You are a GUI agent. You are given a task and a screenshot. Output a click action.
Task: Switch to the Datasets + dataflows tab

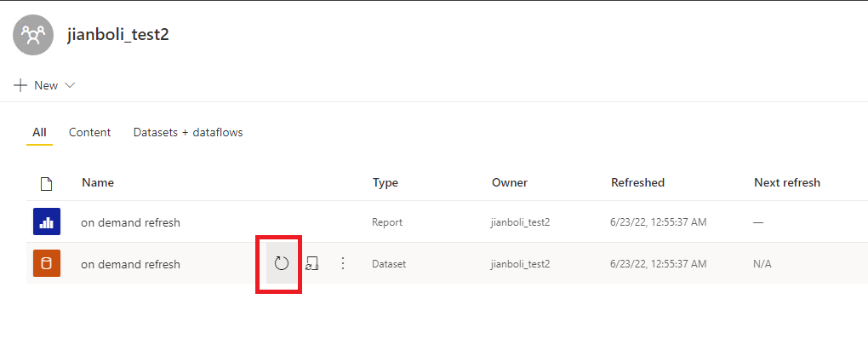pos(188,133)
